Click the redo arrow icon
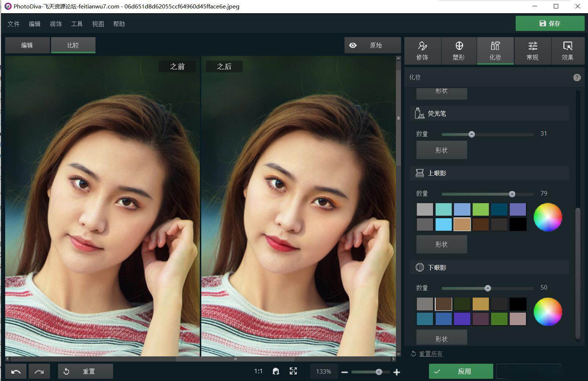This screenshot has height=381, width=588. 39,371
